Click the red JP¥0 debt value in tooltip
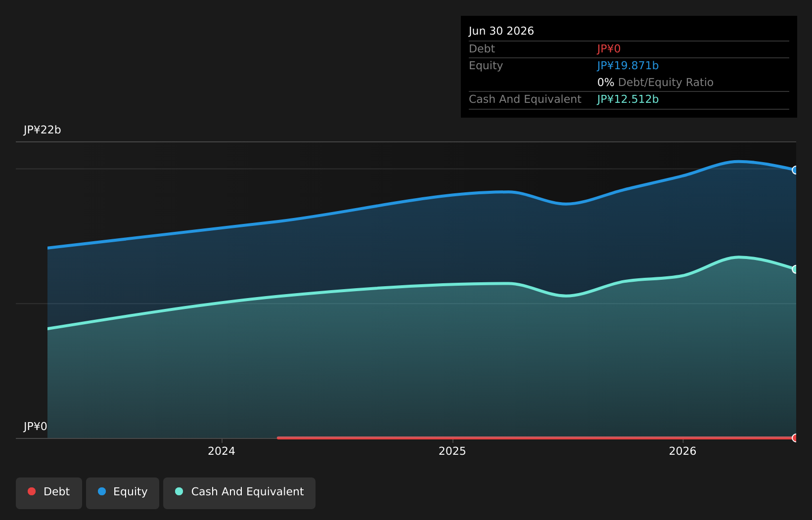 point(609,49)
